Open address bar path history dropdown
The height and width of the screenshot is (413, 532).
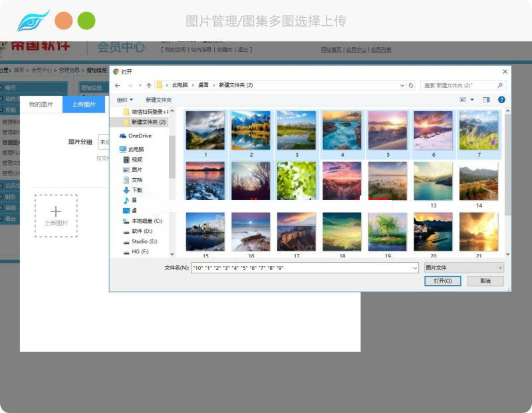(402, 85)
